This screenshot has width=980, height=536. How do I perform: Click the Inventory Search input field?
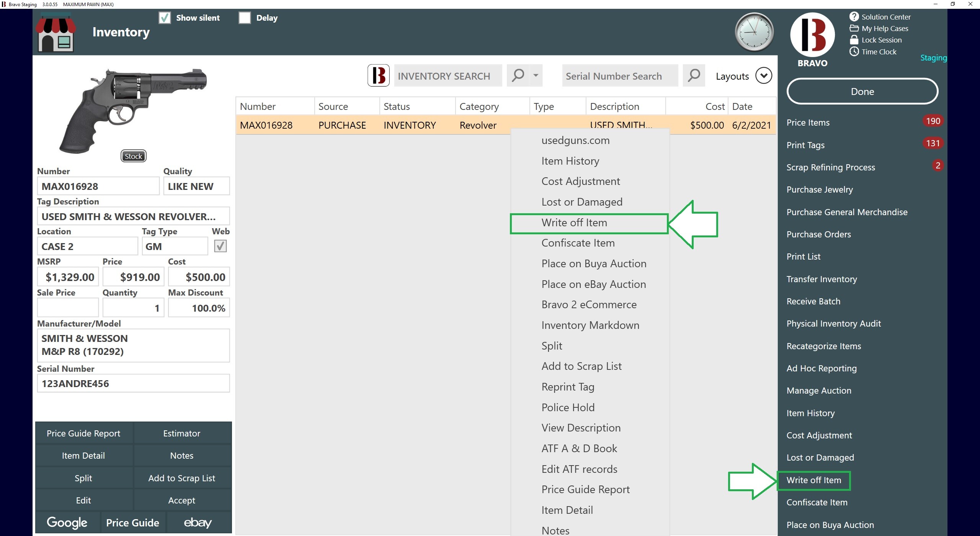[448, 75]
